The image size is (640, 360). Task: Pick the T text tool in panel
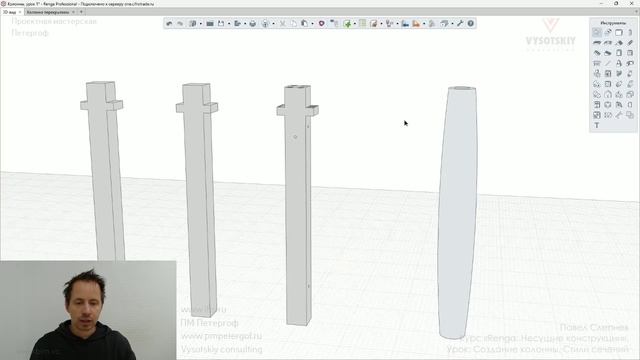pyautogui.click(x=597, y=125)
